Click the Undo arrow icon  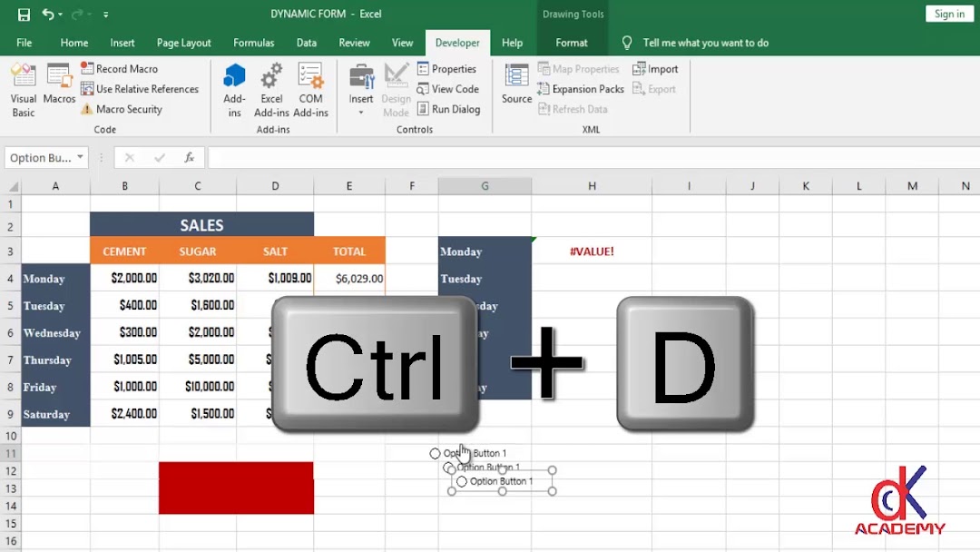pos(47,14)
